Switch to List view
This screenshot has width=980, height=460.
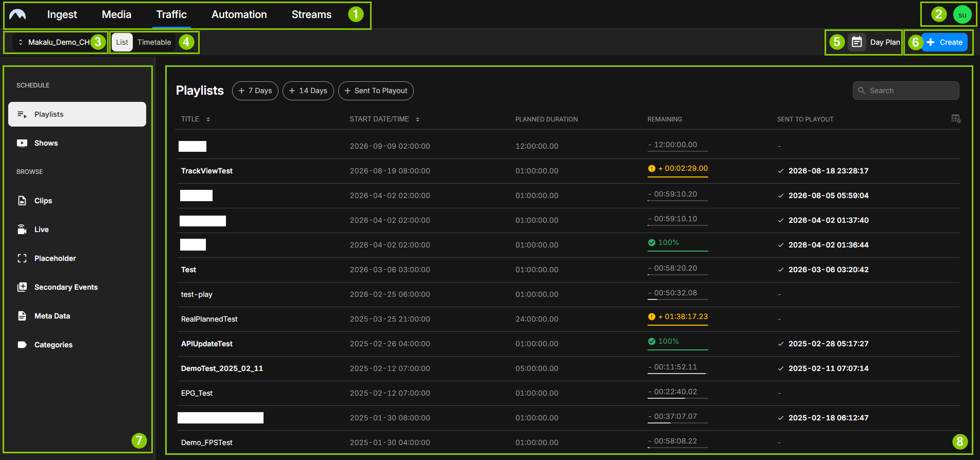coord(122,42)
